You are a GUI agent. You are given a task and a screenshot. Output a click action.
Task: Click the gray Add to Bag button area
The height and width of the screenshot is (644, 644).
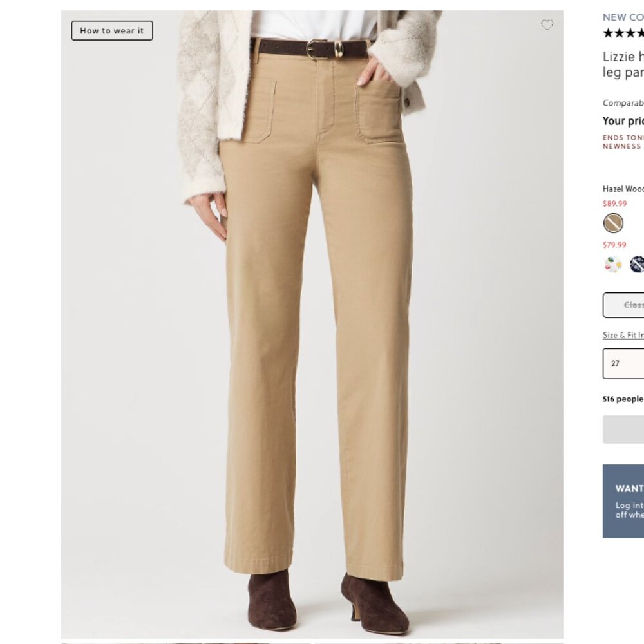622,430
